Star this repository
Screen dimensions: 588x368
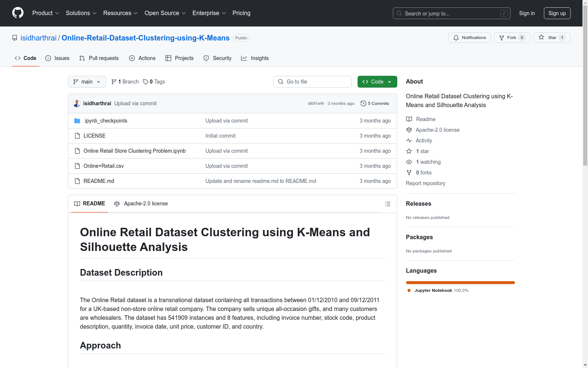pos(552,38)
